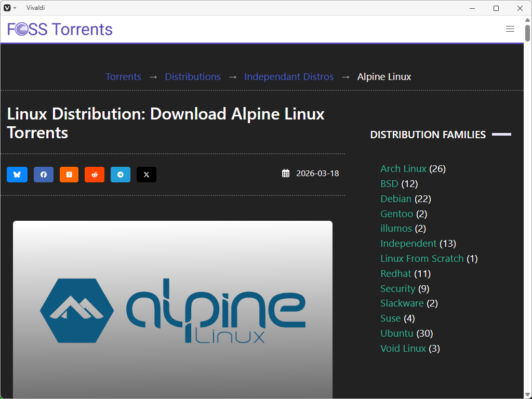Share page on X
This screenshot has width=532, height=399.
147,175
